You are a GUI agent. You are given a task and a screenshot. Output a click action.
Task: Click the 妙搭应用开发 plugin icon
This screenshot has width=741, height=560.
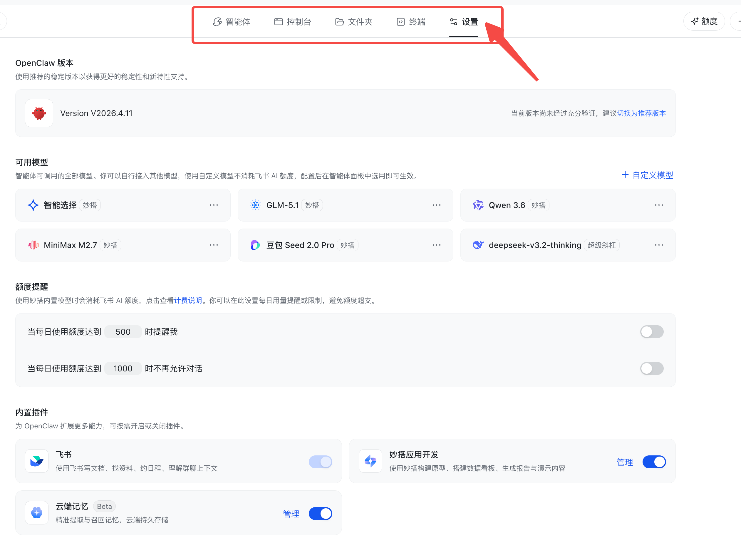pos(370,461)
